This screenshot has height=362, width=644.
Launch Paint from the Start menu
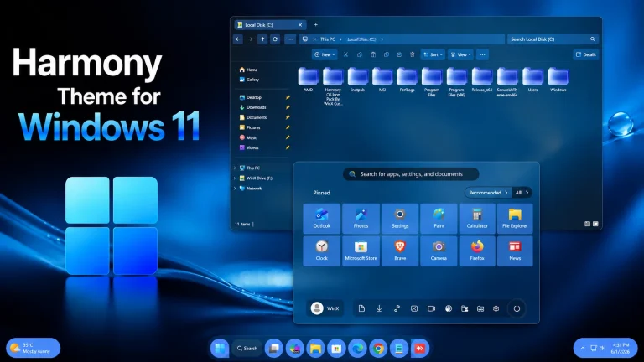tap(439, 219)
